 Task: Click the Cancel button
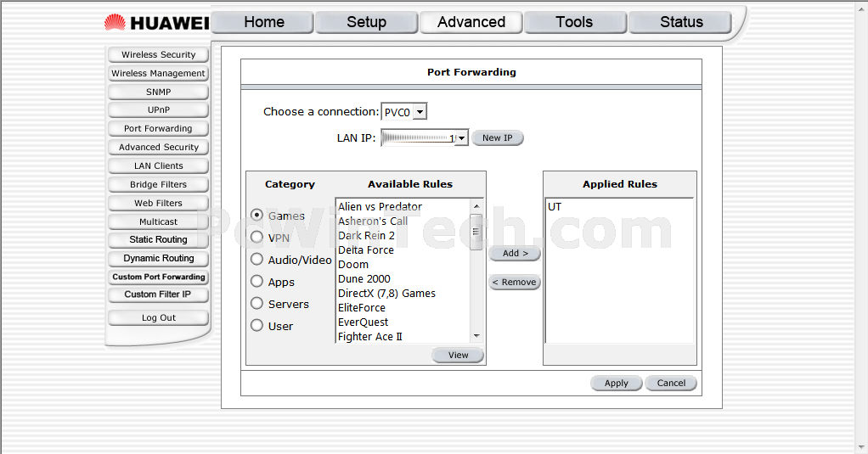[671, 384]
